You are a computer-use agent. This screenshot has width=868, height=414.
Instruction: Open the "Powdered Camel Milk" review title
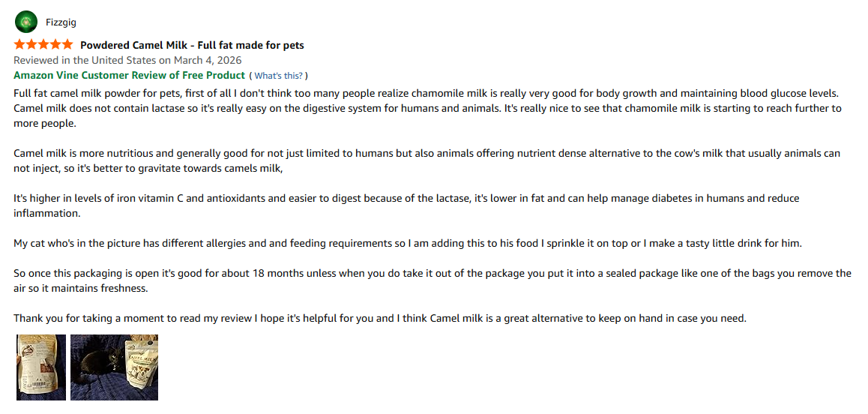pyautogui.click(x=192, y=45)
